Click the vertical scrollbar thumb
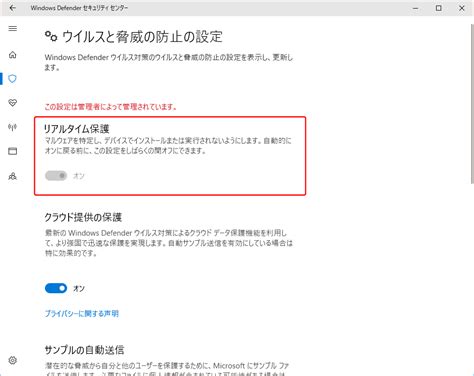Screen dimensions: 474x376 tap(472, 103)
